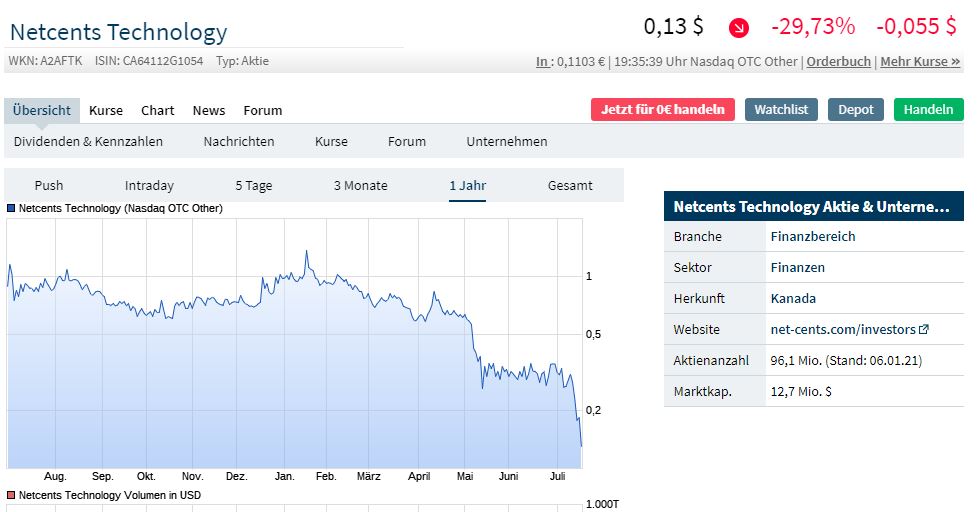Viewport: 977px width, 512px height.
Task: Select the Gesamt chart timeframe
Action: point(570,186)
